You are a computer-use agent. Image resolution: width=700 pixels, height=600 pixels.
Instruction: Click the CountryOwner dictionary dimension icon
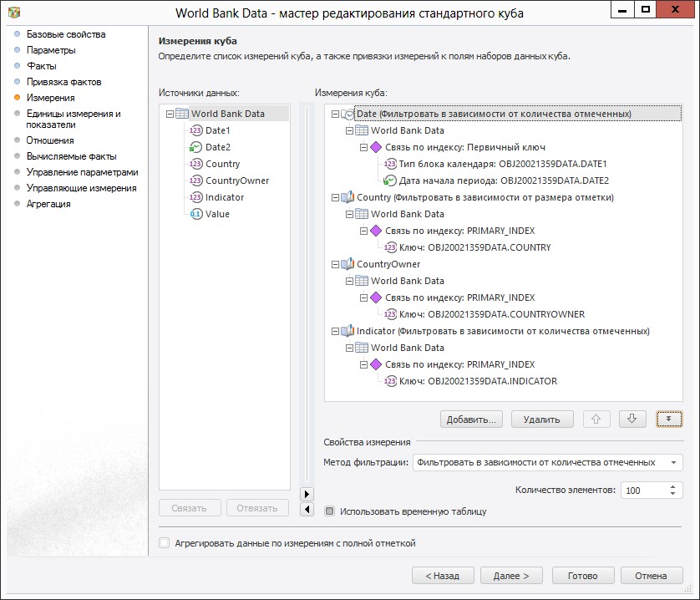[x=347, y=264]
